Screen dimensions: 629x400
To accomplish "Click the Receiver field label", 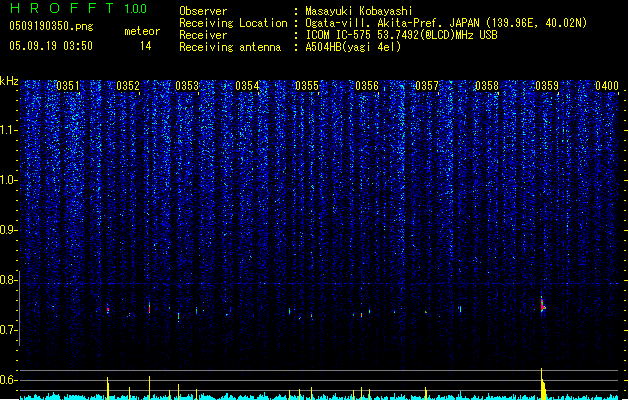I will pyautogui.click(x=203, y=35).
